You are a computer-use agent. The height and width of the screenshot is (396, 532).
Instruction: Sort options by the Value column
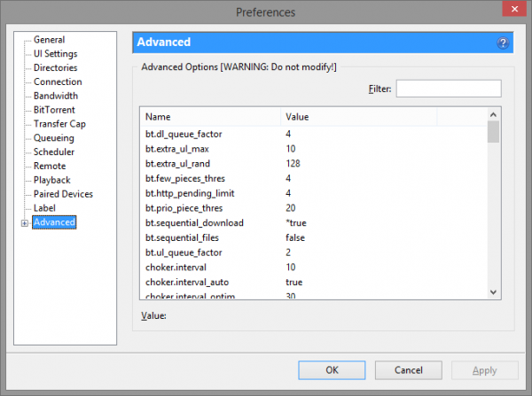click(x=381, y=117)
